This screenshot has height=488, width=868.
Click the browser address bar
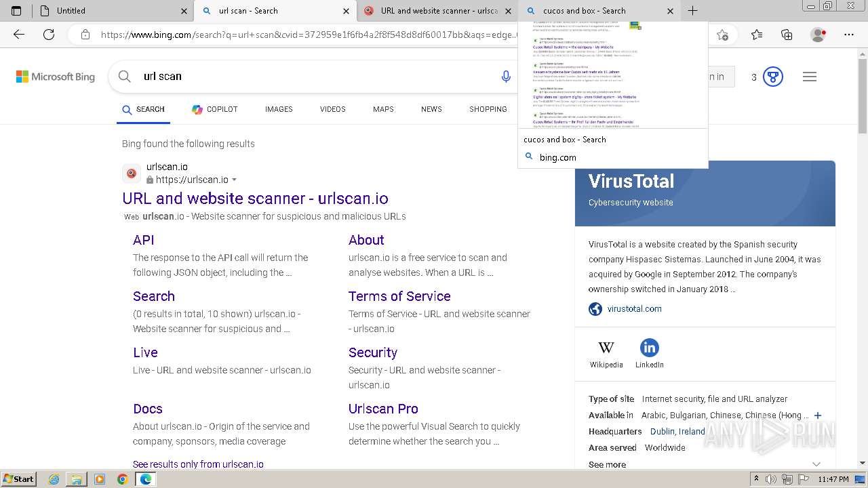point(309,35)
